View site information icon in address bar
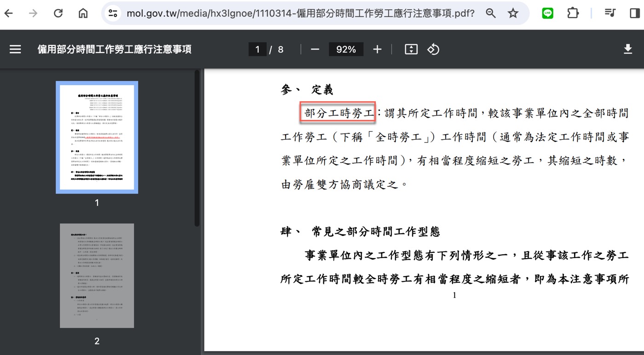This screenshot has height=355, width=644. tap(113, 13)
